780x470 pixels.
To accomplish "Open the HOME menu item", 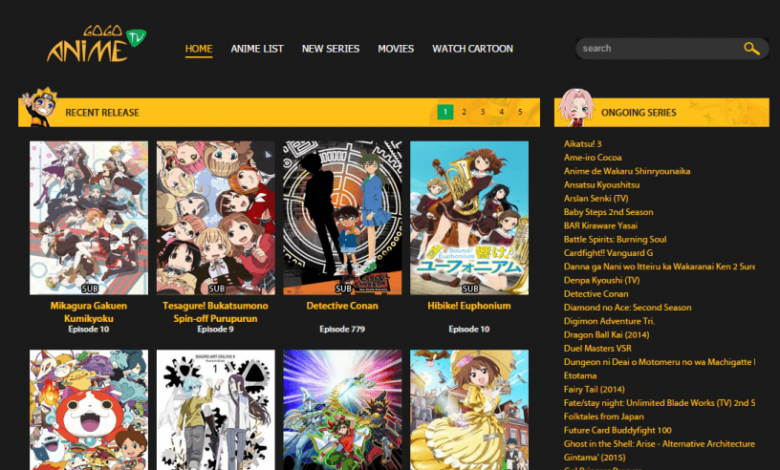I will point(198,49).
